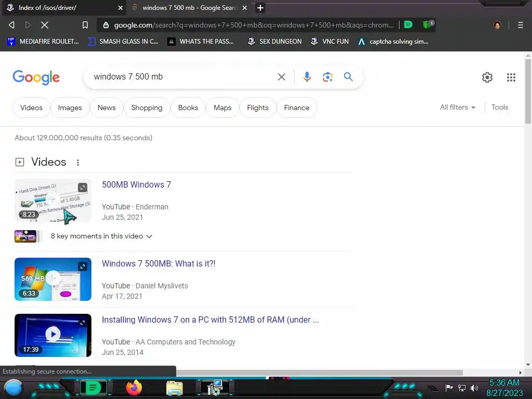Open Google quick settings gear
The height and width of the screenshot is (399, 532).
point(487,77)
